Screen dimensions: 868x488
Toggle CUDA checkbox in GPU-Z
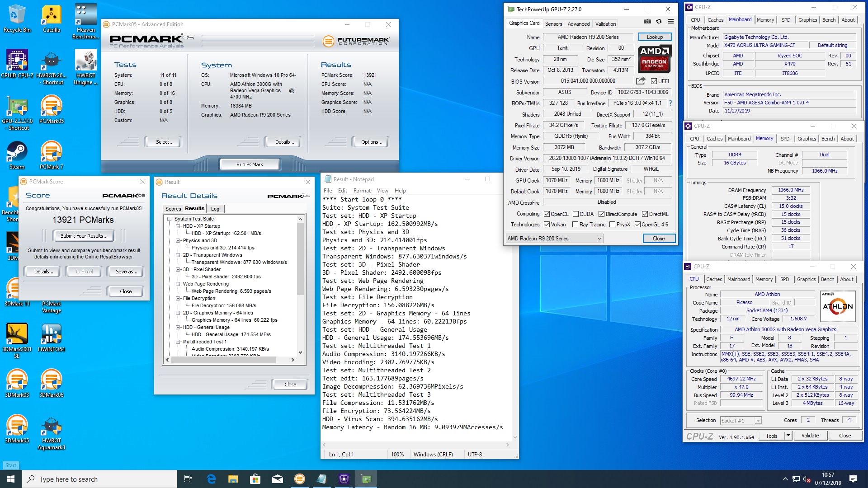pyautogui.click(x=576, y=214)
